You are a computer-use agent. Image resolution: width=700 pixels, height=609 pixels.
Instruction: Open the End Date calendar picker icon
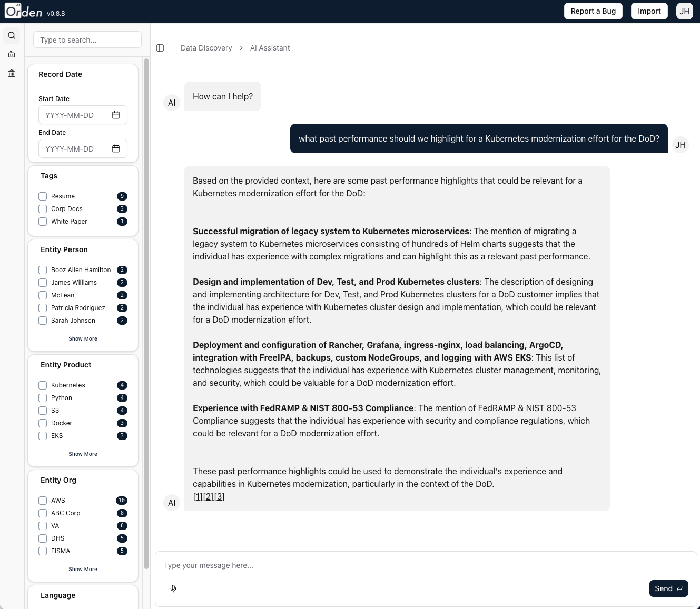tap(115, 148)
